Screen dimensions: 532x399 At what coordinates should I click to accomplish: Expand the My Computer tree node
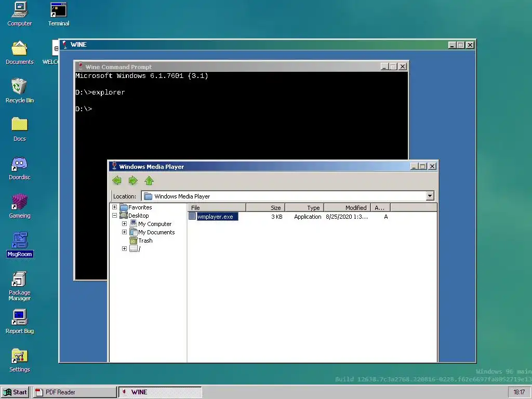124,223
